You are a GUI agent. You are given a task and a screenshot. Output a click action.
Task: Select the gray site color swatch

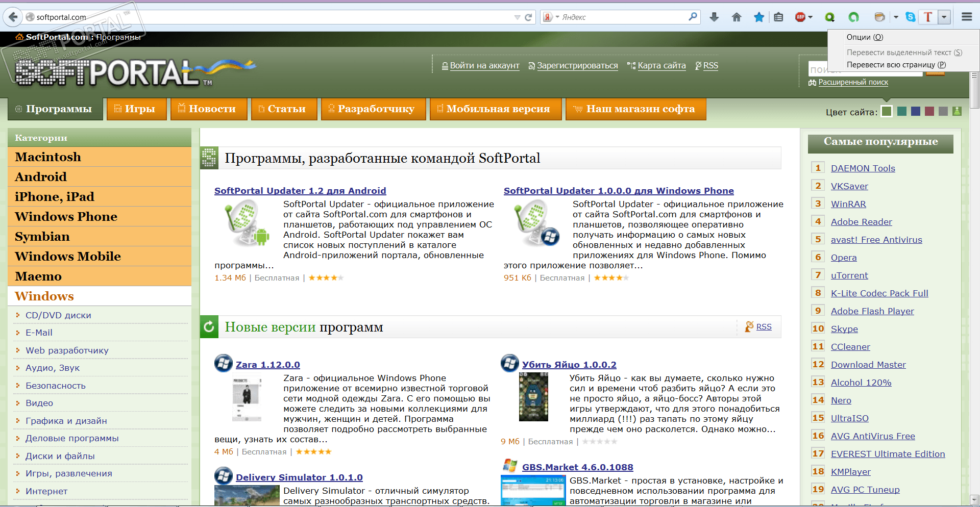(x=943, y=111)
